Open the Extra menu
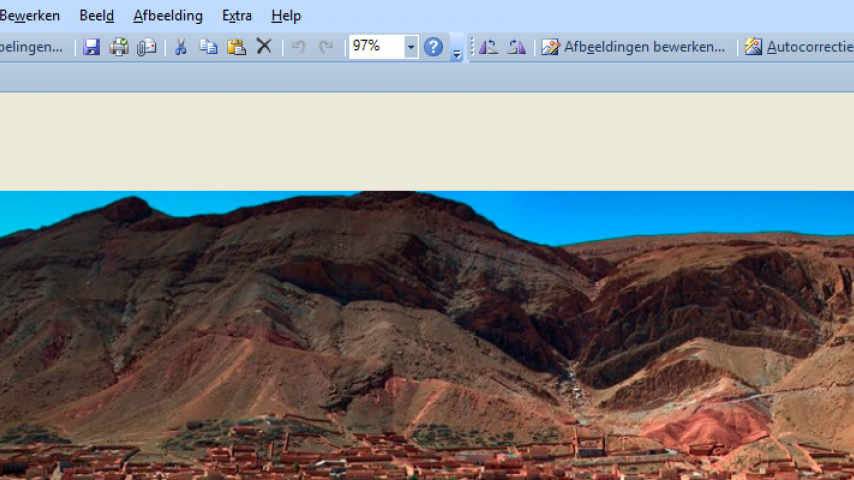Viewport: 854px width, 480px height. click(x=236, y=16)
